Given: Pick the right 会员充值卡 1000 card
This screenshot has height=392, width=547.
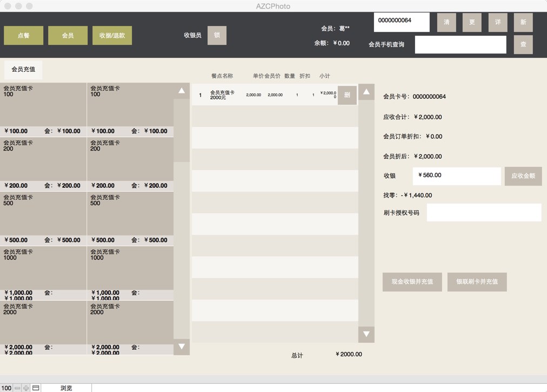Looking at the screenshot, I should (130, 273).
